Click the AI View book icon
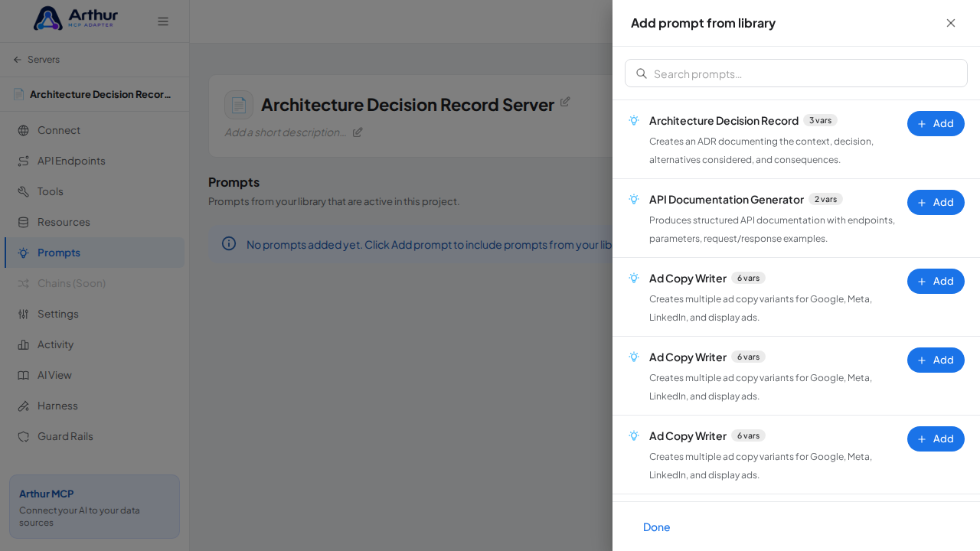 (x=24, y=375)
